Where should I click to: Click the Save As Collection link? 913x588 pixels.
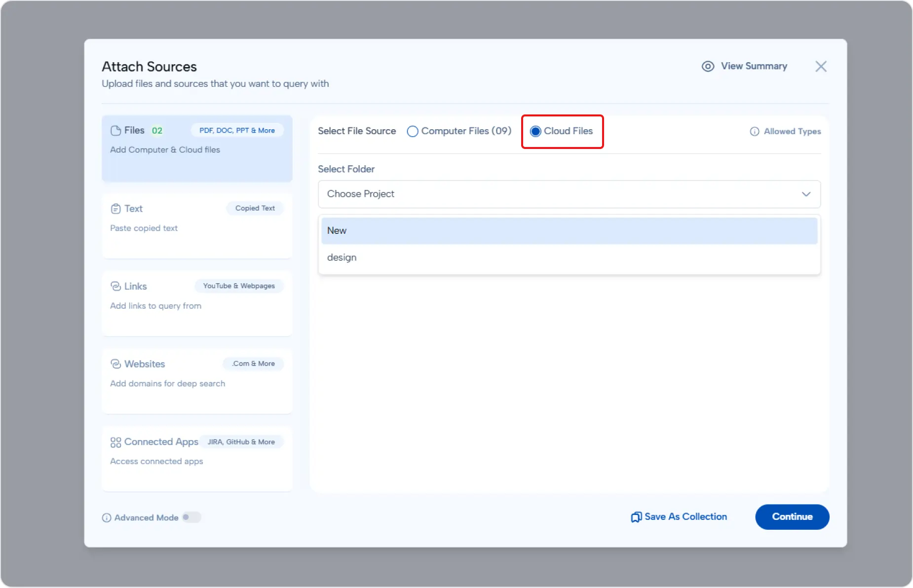[x=685, y=517]
